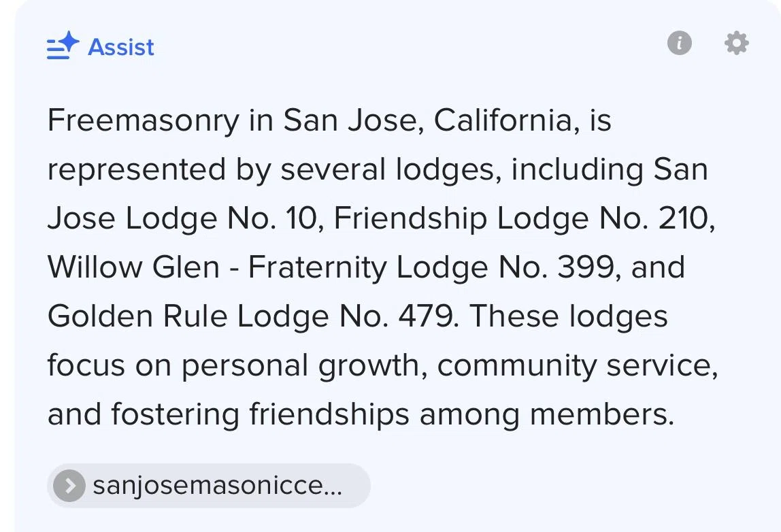Image resolution: width=781 pixels, height=532 pixels.
Task: Click the blue Assist label
Action: [x=121, y=48]
